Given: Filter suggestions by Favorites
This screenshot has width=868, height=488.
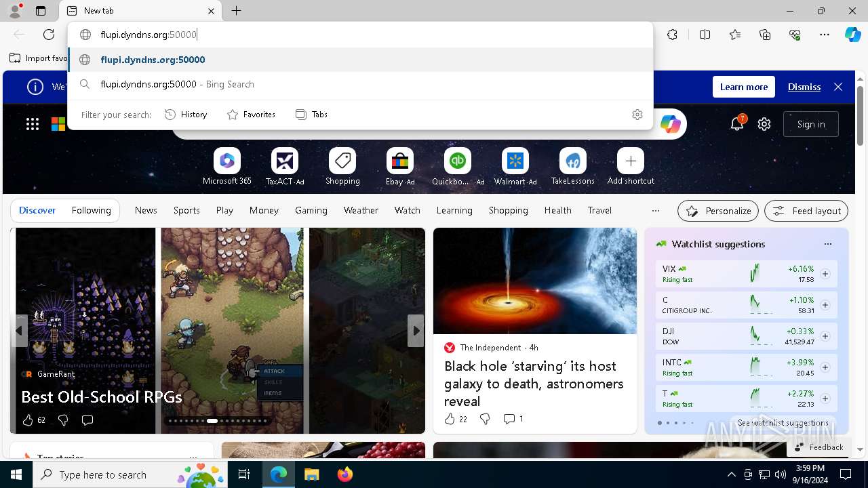Looking at the screenshot, I should (x=251, y=115).
